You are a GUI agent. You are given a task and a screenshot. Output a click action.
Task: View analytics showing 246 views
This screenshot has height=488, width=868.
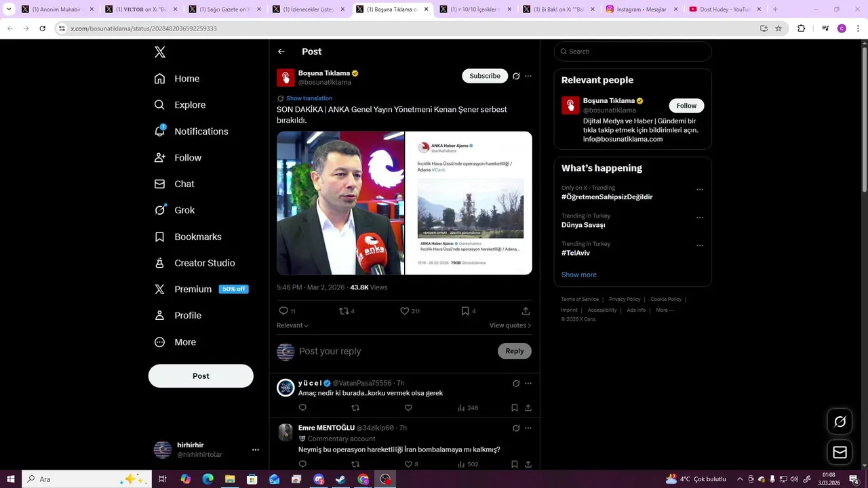pos(468,408)
